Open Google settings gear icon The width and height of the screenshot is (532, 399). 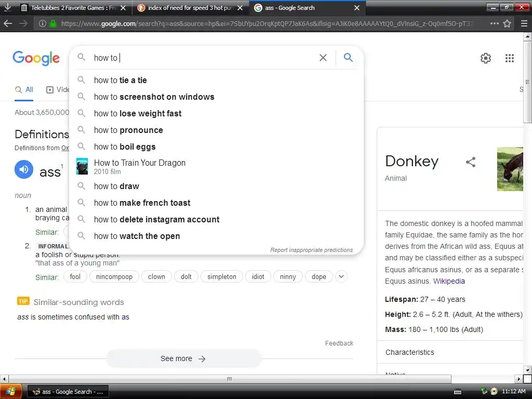point(486,58)
